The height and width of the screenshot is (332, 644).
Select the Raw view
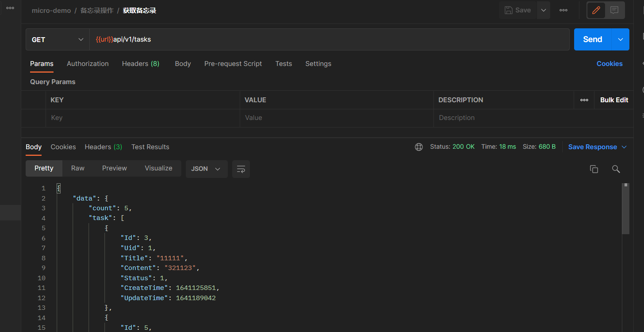coord(78,168)
